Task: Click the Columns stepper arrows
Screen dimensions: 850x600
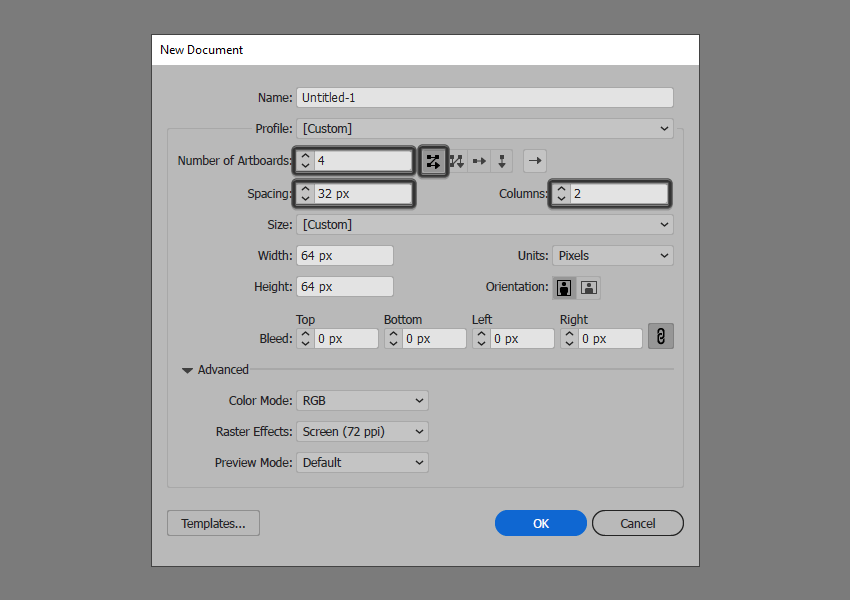Action: (562, 193)
